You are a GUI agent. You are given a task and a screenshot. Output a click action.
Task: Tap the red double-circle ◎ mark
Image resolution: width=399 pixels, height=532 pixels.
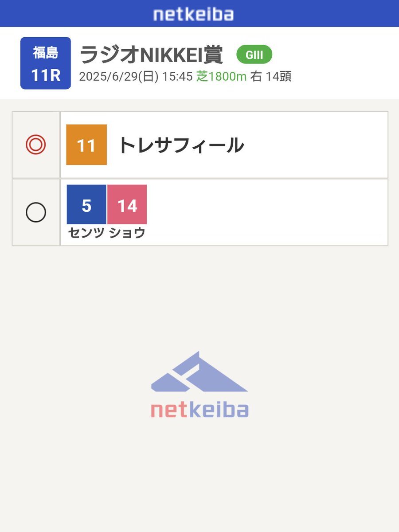[x=36, y=145]
